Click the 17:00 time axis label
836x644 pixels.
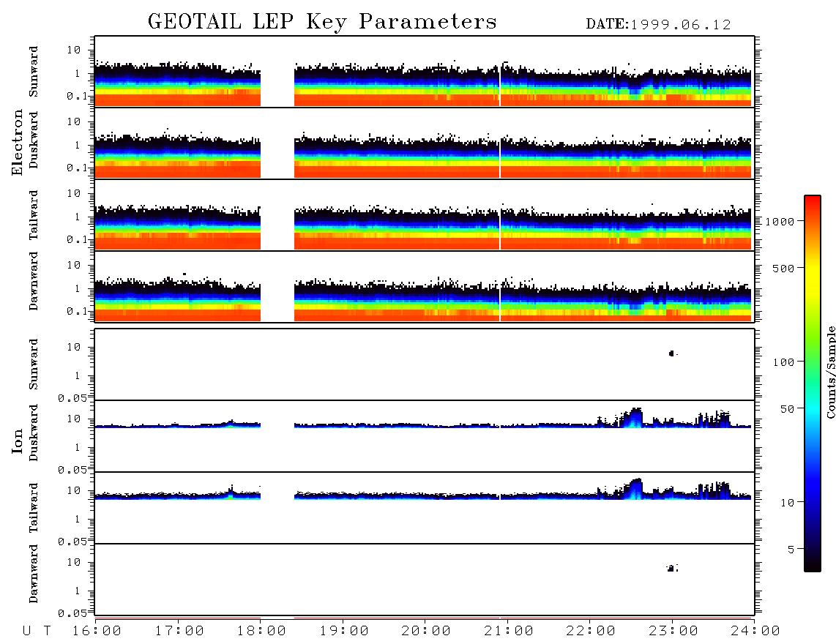179,631
